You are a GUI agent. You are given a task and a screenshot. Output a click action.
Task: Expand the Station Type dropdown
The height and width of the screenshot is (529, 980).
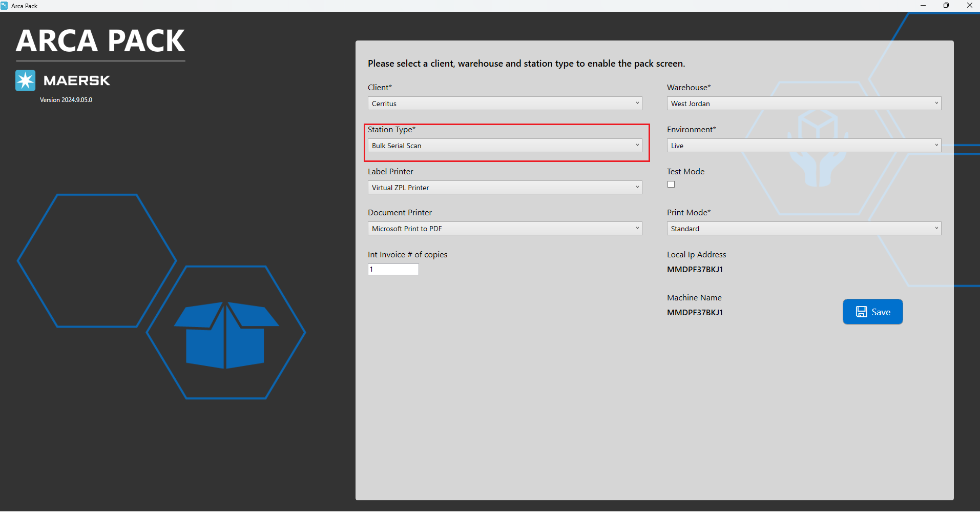click(505, 146)
